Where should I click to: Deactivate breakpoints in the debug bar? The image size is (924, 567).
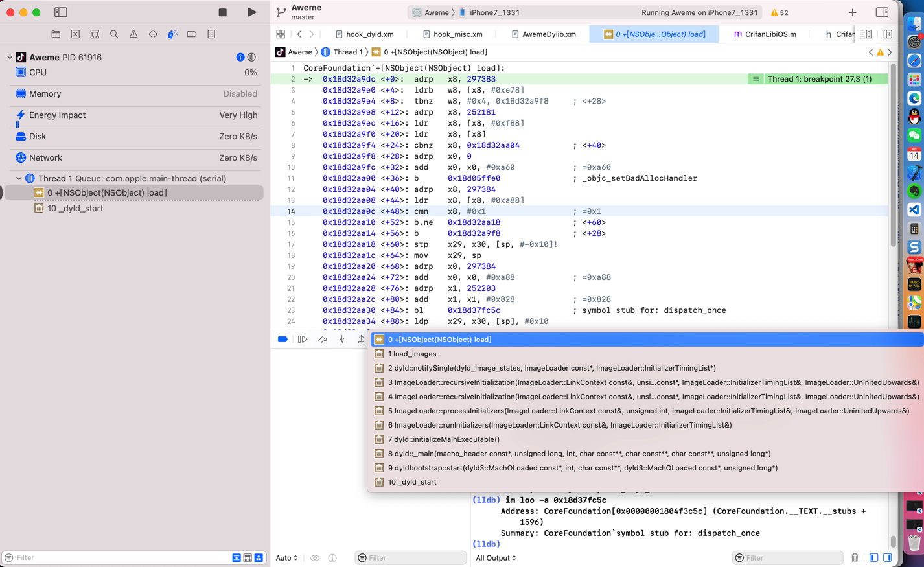pos(283,340)
